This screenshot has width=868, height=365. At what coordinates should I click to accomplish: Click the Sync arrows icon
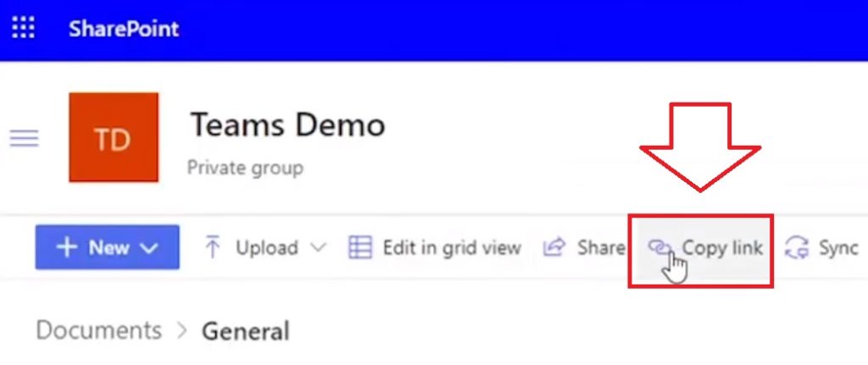(797, 248)
